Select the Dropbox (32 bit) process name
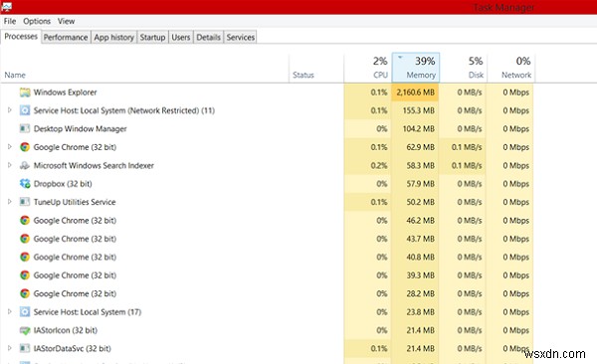 click(x=63, y=184)
